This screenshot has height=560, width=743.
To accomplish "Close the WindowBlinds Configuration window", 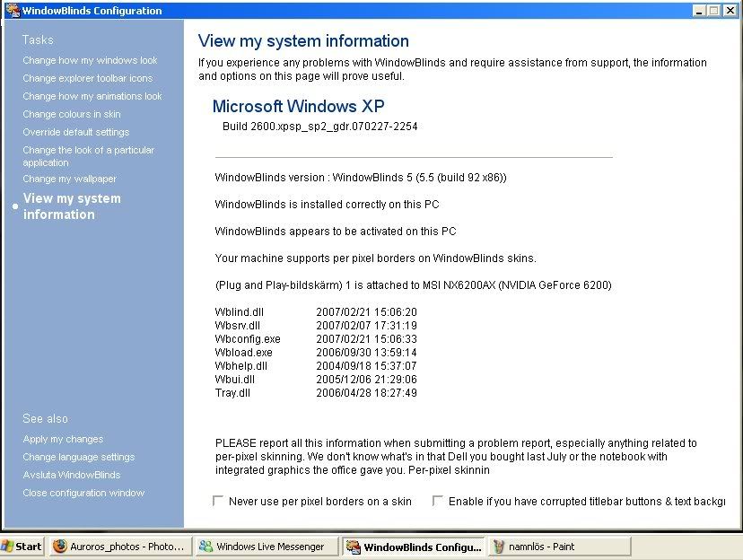I will pos(730,11).
